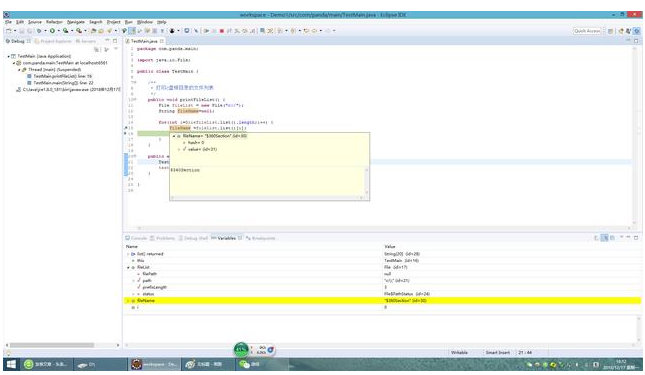Select the Debug Shell tab
This screenshot has height=375, width=645.
pos(193,238)
